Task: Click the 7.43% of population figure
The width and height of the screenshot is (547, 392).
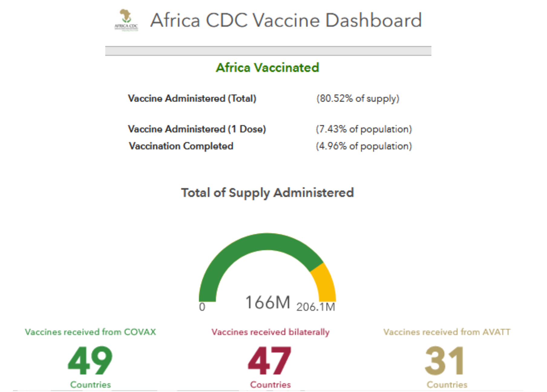Action: click(364, 129)
